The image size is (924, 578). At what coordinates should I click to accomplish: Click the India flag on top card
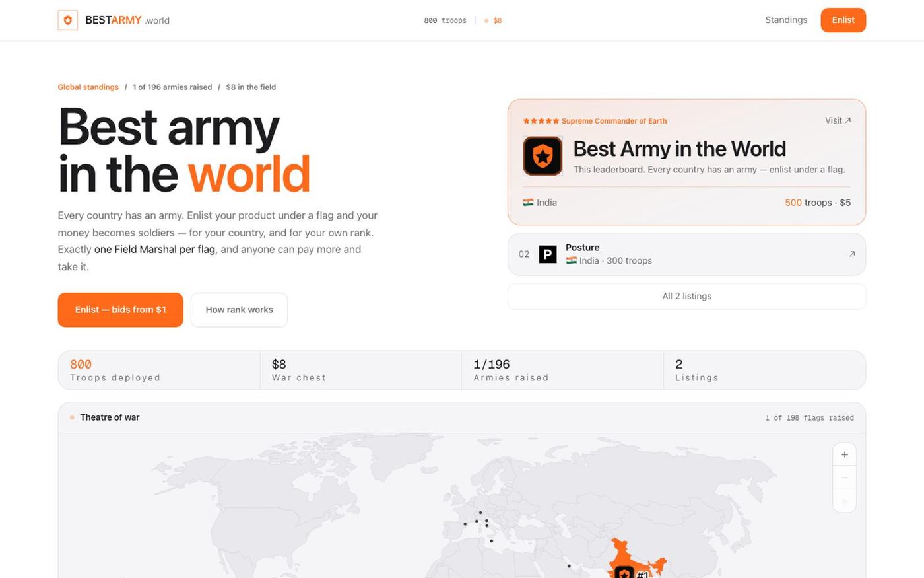click(528, 203)
